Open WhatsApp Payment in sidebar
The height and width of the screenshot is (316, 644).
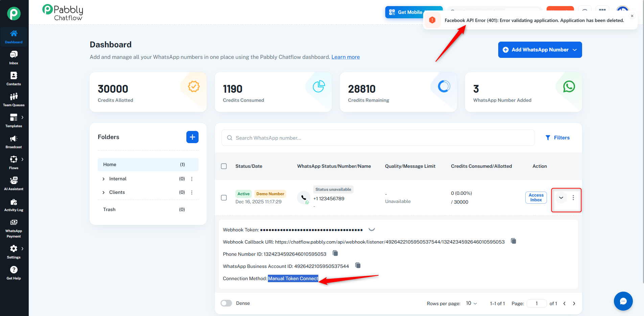(14, 228)
